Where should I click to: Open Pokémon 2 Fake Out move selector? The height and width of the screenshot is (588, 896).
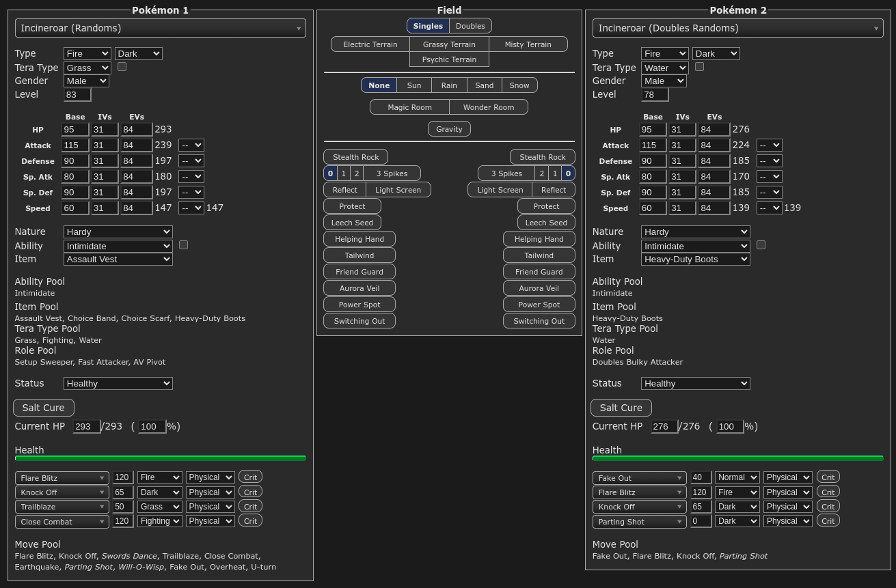coord(640,478)
